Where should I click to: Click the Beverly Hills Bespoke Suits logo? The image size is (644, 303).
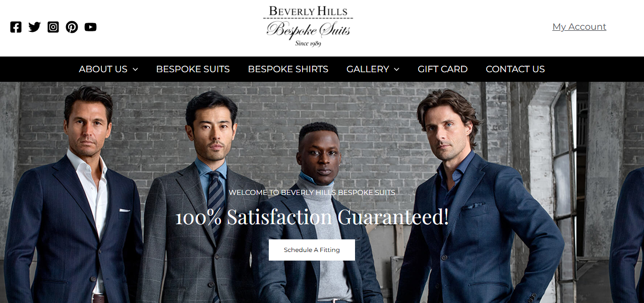[308, 26]
